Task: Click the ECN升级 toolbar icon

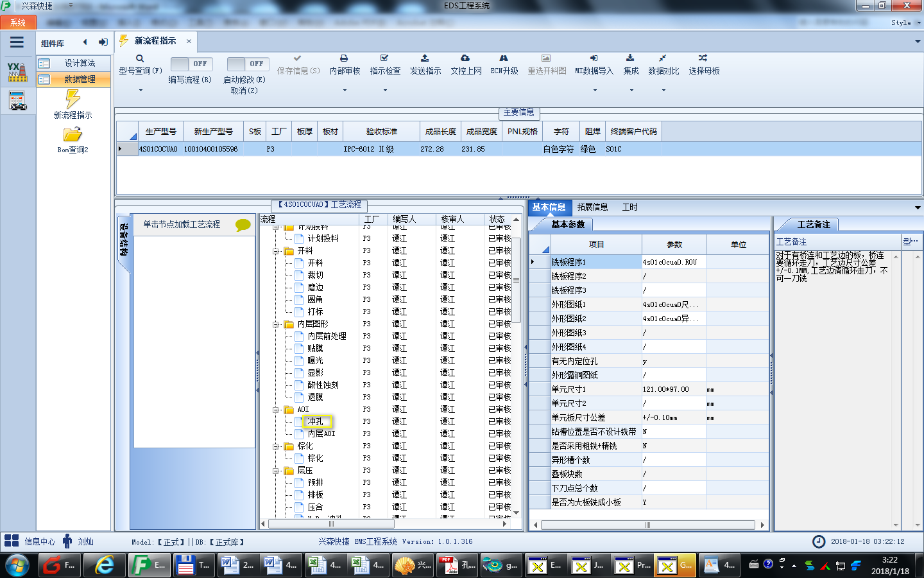Action: pyautogui.click(x=504, y=58)
